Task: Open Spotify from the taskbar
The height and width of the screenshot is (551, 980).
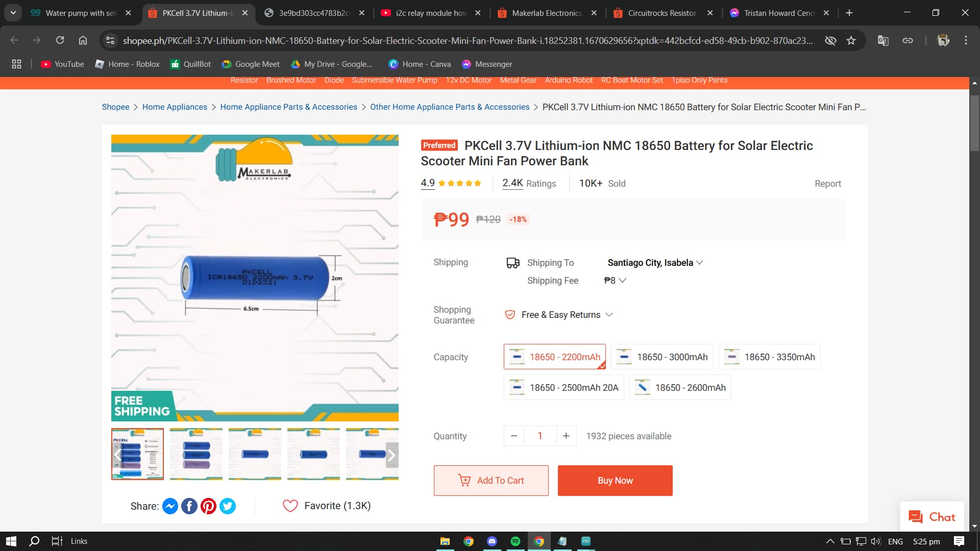Action: pos(516,541)
